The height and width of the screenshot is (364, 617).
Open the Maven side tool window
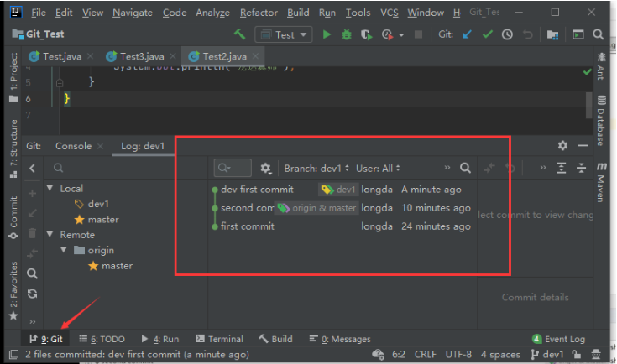(x=600, y=182)
